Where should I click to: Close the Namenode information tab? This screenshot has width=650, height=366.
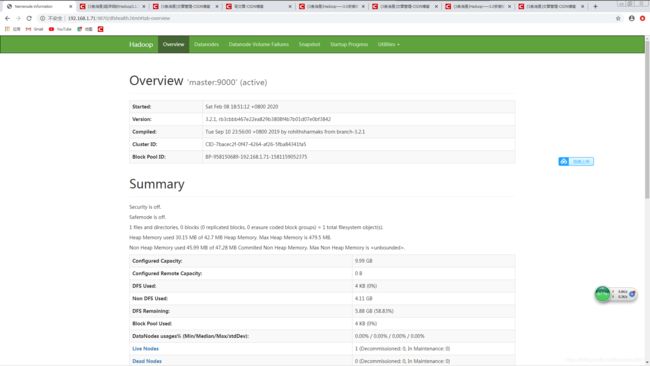click(x=70, y=6)
